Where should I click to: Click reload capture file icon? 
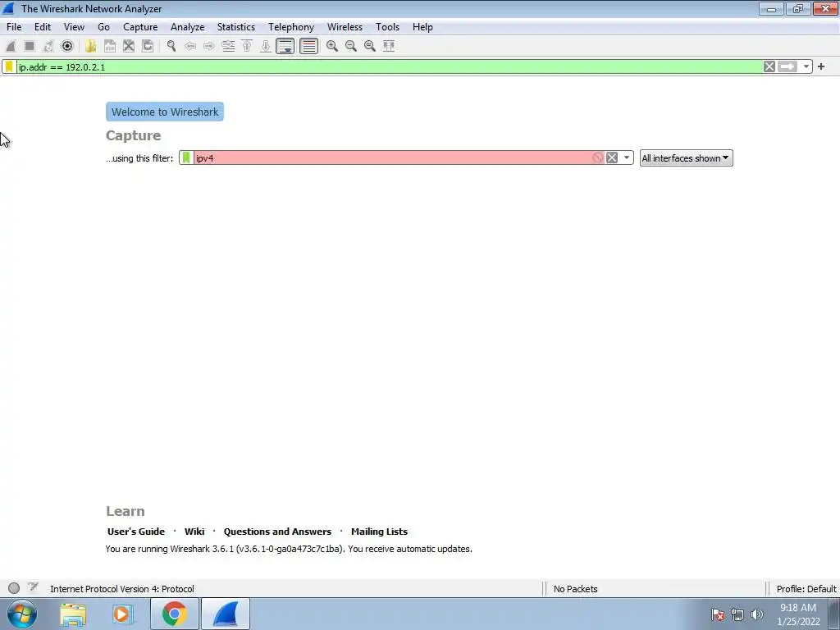point(148,46)
